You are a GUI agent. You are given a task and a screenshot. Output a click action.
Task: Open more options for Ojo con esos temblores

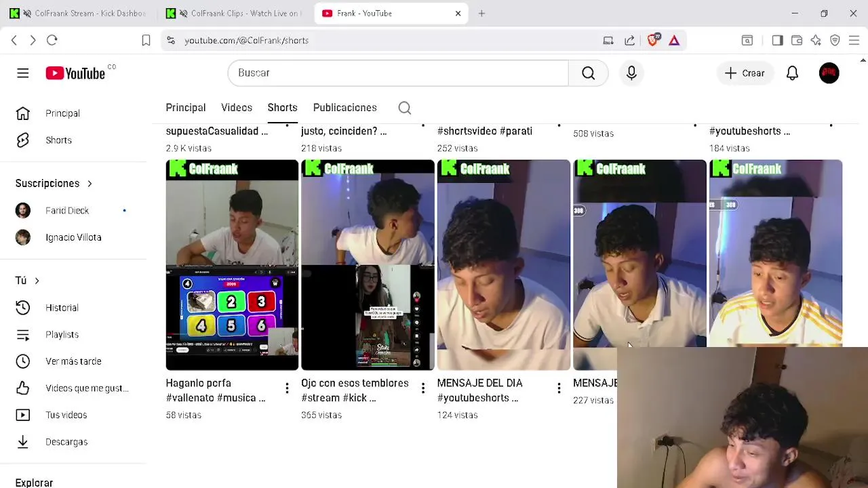422,388
